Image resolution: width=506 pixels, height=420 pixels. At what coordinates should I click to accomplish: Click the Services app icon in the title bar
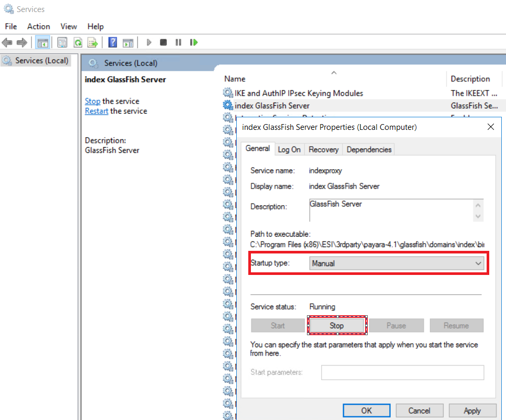coord(9,9)
